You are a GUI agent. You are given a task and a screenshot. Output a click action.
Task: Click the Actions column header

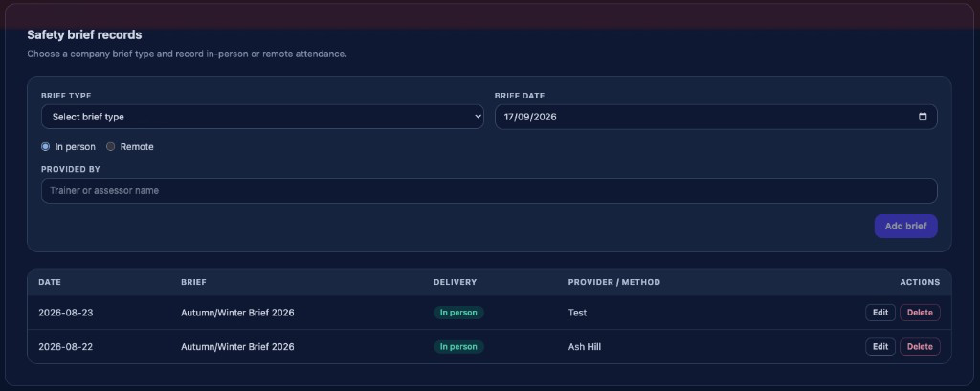920,282
